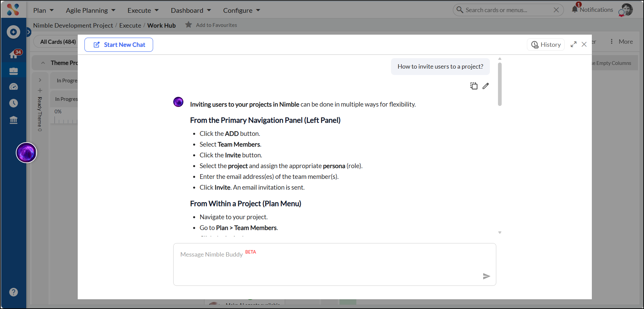This screenshot has height=309, width=644.
Task: Edit the message using the pencil icon
Action: (x=486, y=86)
